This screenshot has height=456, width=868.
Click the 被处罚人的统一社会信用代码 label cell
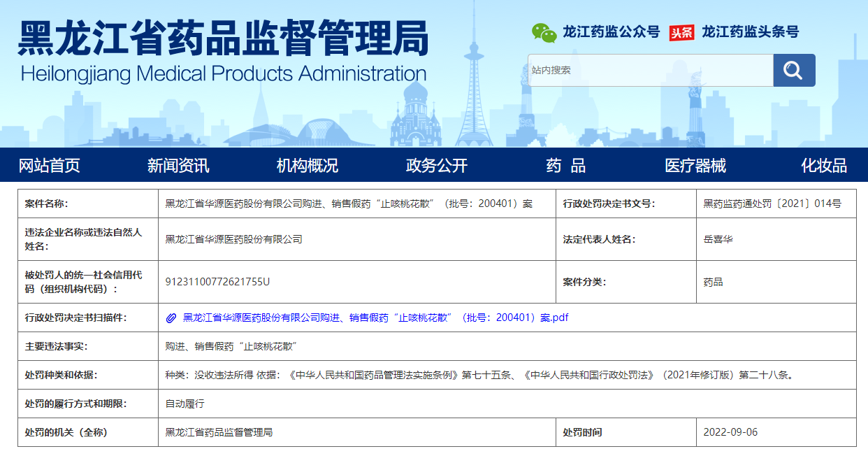click(88, 282)
